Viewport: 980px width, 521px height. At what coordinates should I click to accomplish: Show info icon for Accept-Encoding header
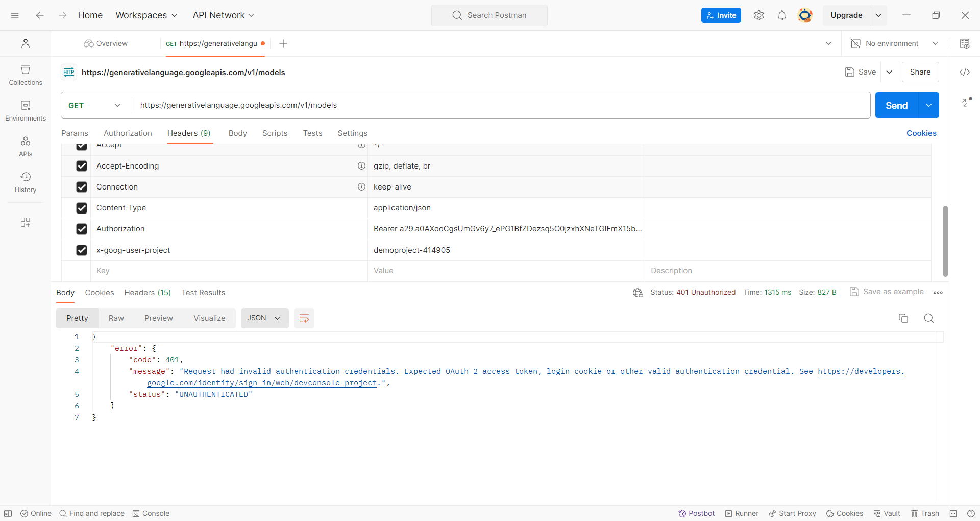pos(361,166)
